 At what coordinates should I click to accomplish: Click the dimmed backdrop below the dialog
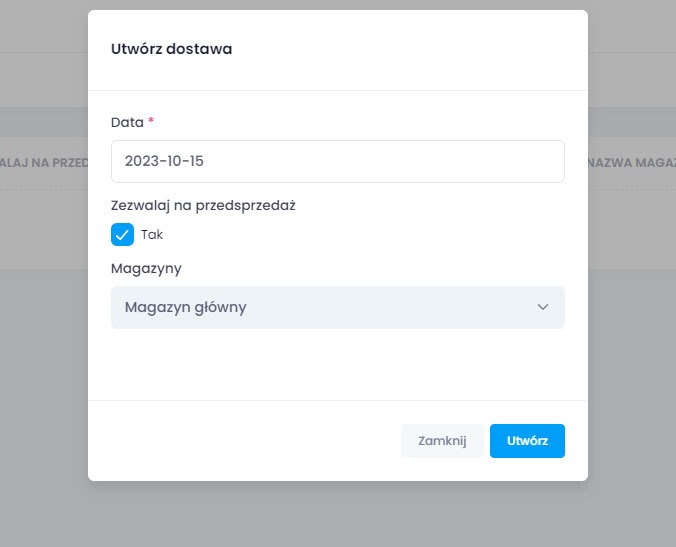point(337,515)
